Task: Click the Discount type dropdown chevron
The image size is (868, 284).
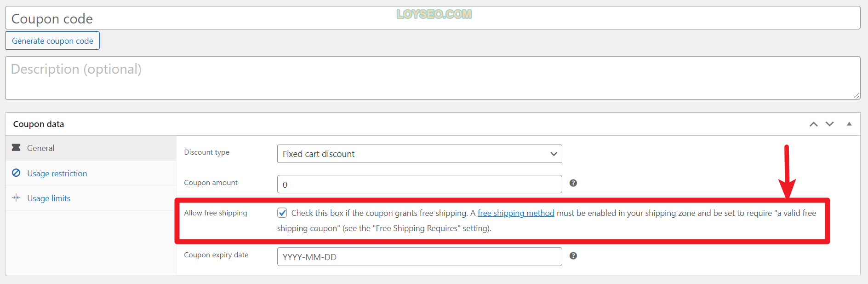Action: tap(554, 154)
